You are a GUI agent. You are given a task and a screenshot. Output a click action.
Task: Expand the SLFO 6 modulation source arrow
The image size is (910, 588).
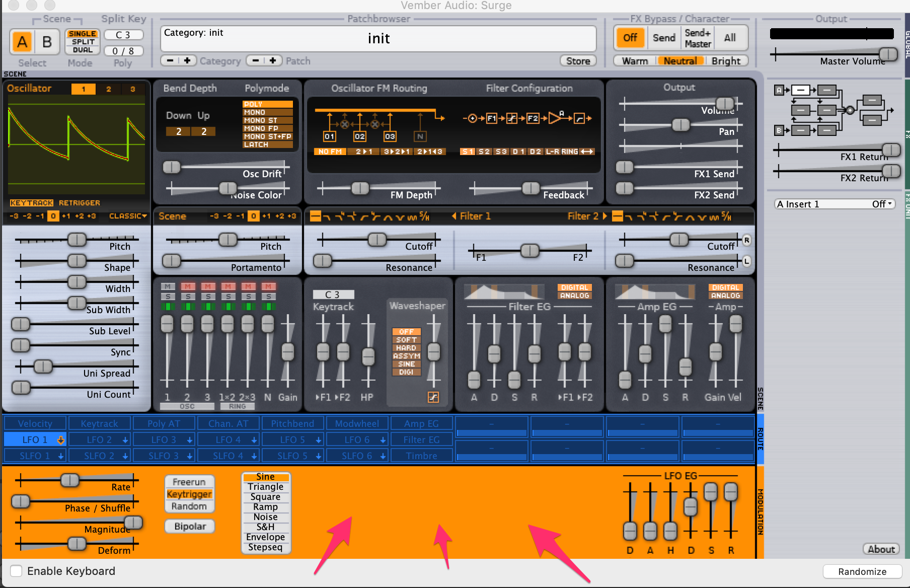pyautogui.click(x=383, y=456)
